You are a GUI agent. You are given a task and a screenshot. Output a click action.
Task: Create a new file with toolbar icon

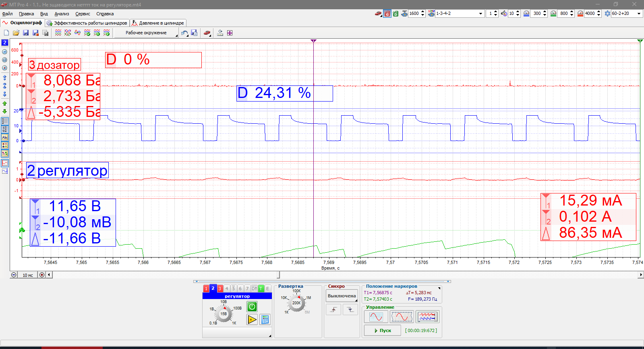pos(6,33)
